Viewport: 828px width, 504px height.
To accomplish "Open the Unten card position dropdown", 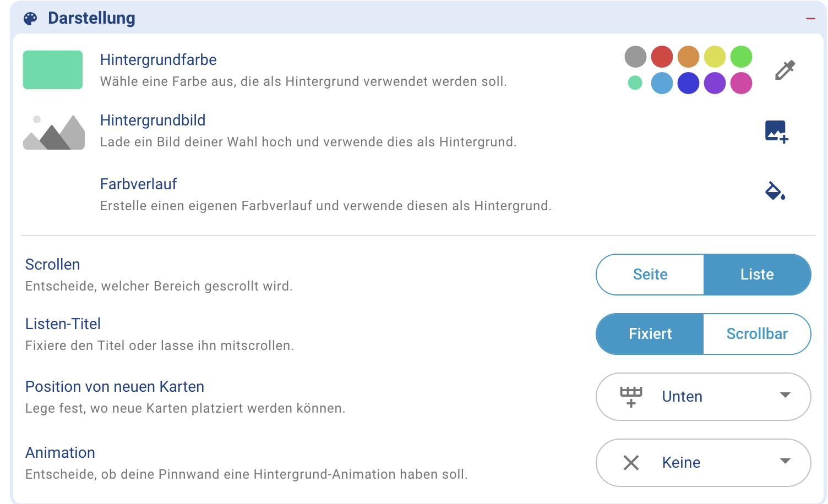I will 785,396.
